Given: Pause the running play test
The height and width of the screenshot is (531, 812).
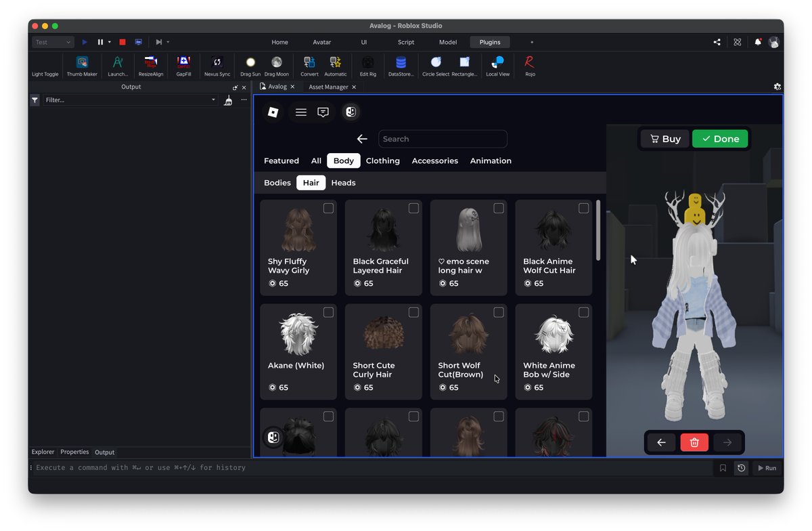Looking at the screenshot, I should (x=100, y=42).
